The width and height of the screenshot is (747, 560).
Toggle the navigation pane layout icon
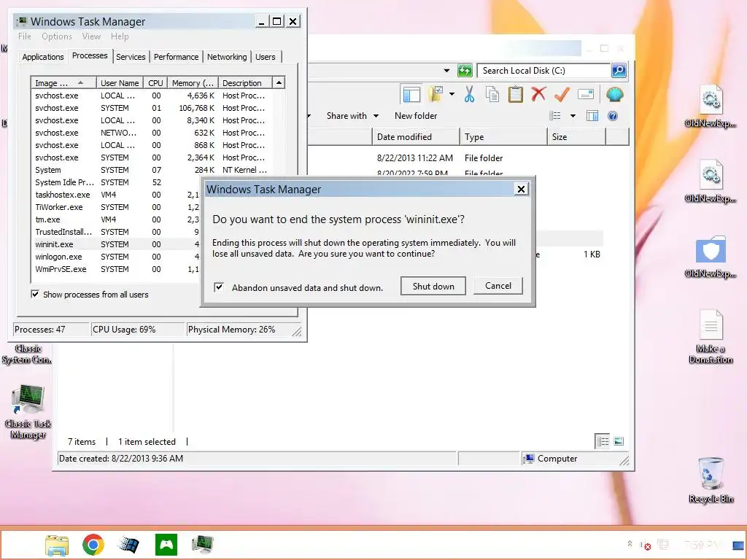pyautogui.click(x=411, y=94)
